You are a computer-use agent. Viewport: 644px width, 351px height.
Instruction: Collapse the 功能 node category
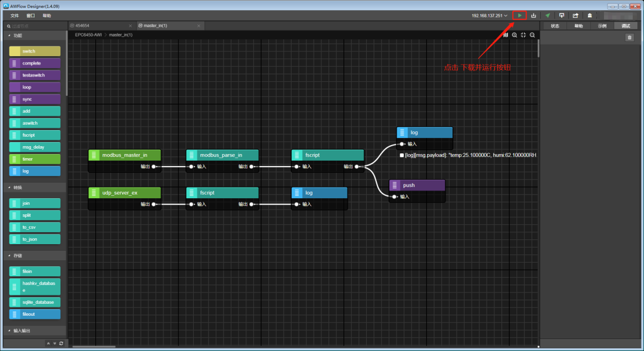click(x=9, y=36)
